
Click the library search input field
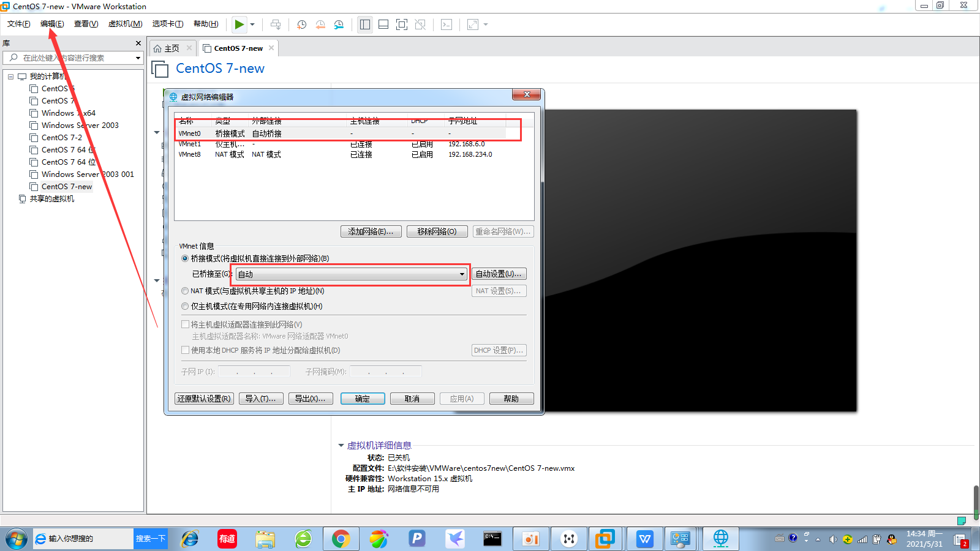click(73, 58)
